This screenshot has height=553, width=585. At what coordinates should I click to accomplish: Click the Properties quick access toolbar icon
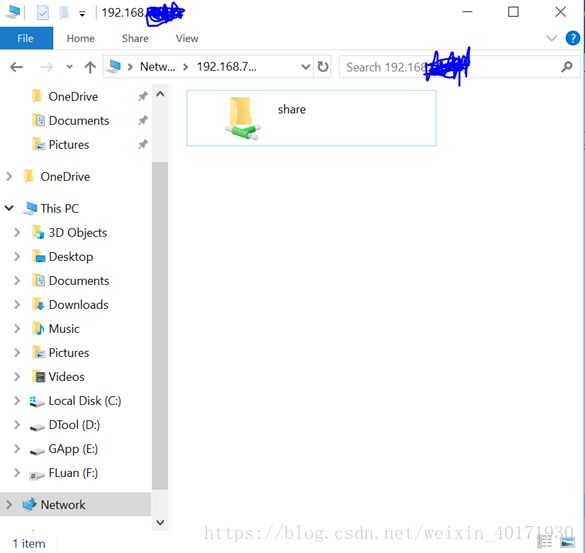[x=43, y=13]
